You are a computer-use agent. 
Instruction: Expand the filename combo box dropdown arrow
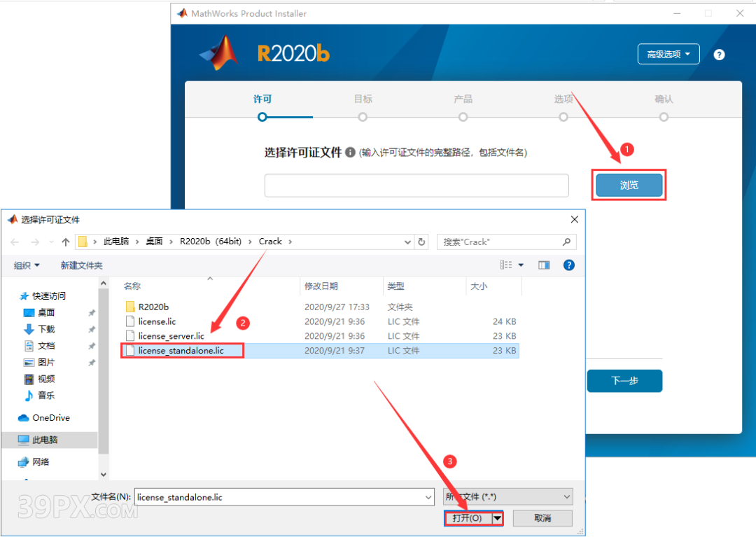(428, 497)
